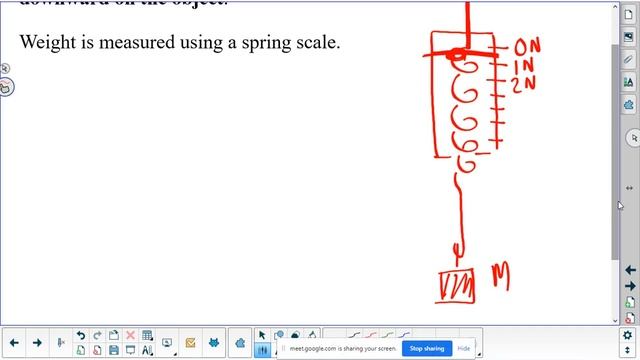
Task: Open the Add-ons puzzle tab in the sidebar
Action: (x=629, y=105)
